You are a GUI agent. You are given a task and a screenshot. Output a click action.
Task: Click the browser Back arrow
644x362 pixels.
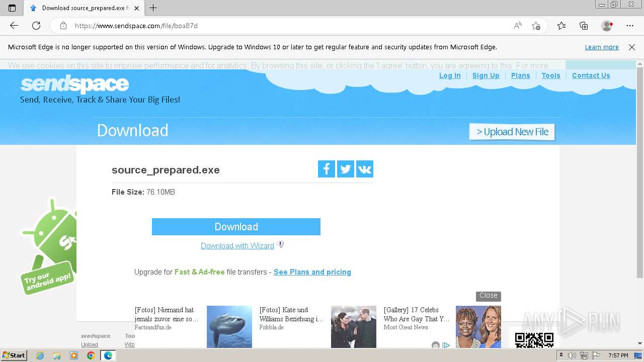click(14, 26)
